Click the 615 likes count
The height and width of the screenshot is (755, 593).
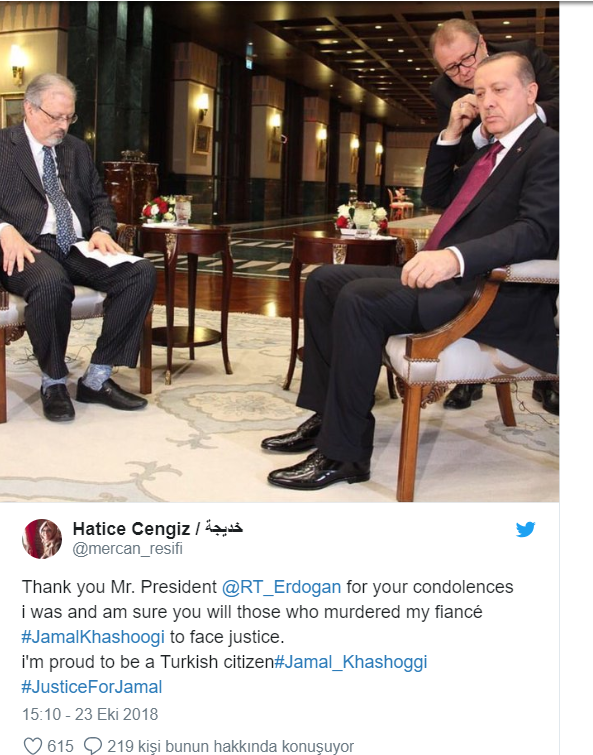click(x=60, y=746)
